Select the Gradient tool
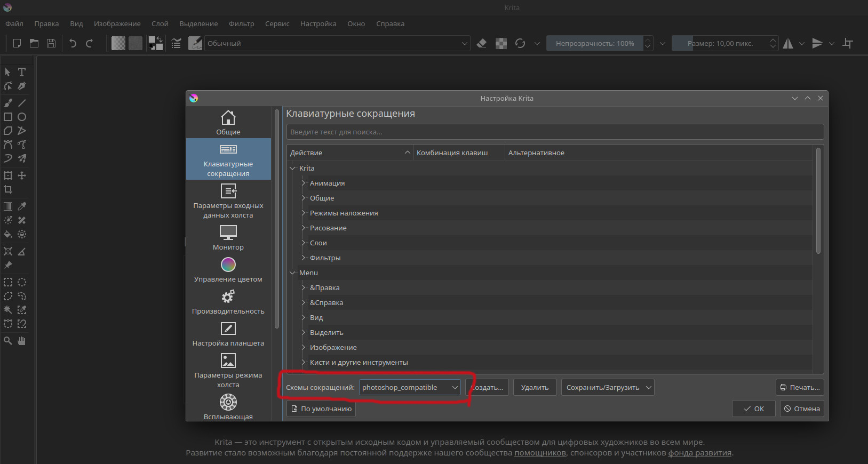This screenshot has width=868, height=464. [8, 206]
